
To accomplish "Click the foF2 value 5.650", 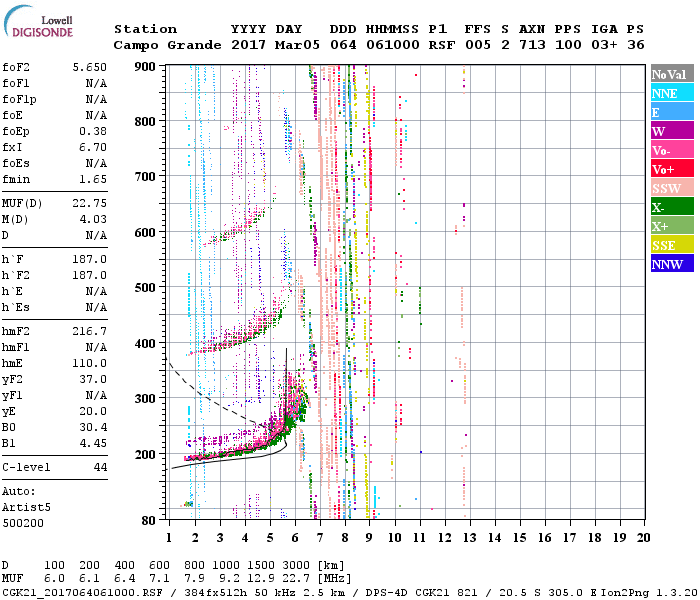I will point(89,67).
